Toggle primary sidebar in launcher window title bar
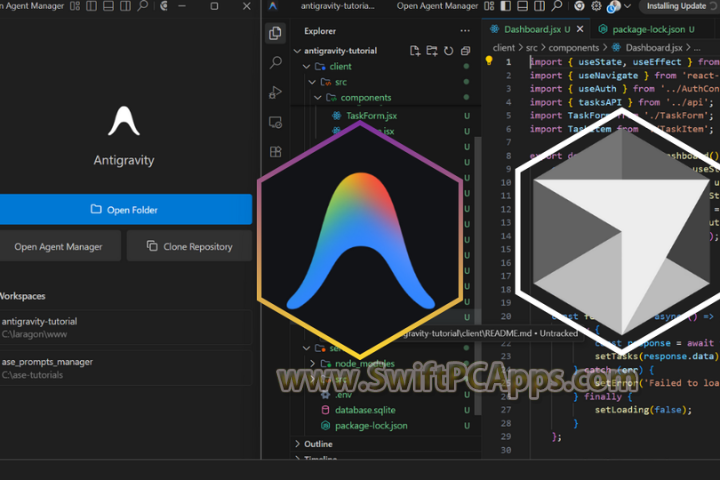The width and height of the screenshot is (720, 480). [91, 6]
